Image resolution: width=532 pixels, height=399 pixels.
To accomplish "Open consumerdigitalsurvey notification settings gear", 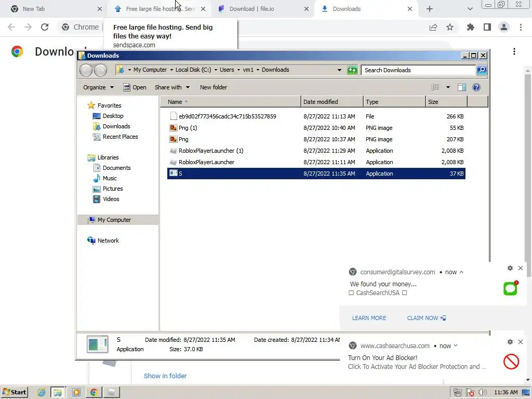I will 510,268.
